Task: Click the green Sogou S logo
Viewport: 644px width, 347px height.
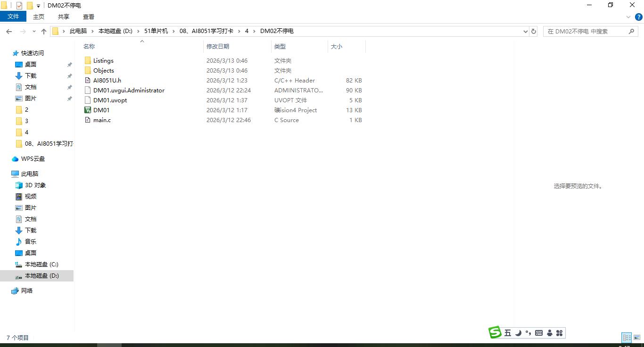Action: [495, 332]
